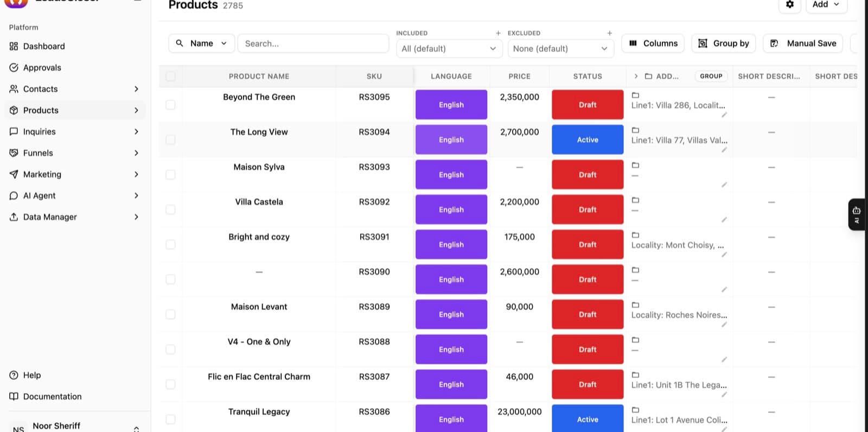The height and width of the screenshot is (432, 868).
Task: Click the Help question mark icon
Action: tap(14, 376)
